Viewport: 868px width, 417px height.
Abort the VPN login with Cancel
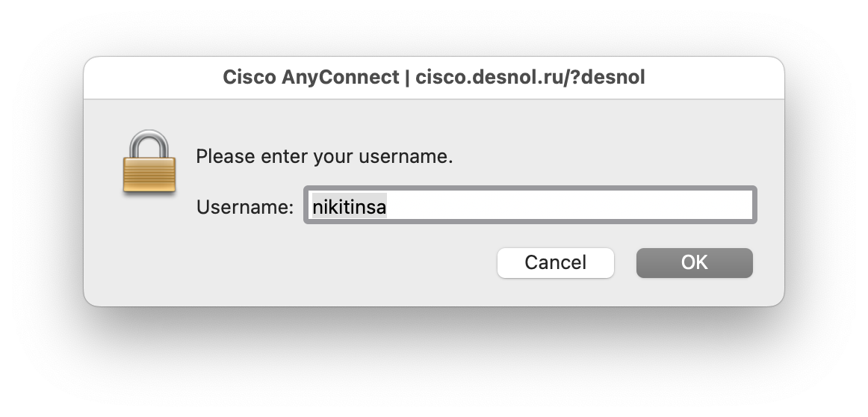pos(555,262)
